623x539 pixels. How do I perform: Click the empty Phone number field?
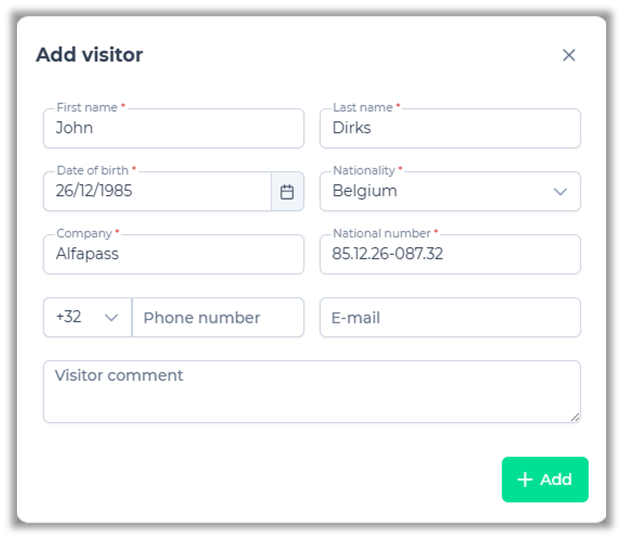click(x=218, y=318)
